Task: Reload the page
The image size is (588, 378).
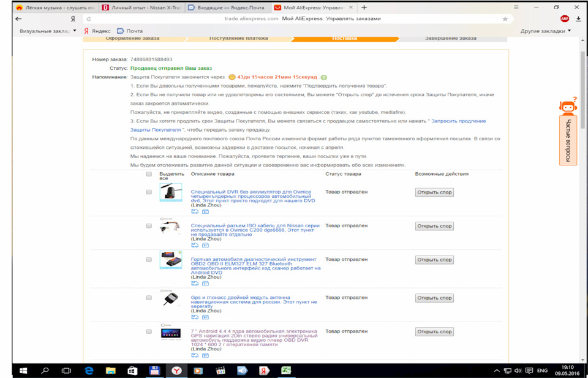Action: click(89, 19)
